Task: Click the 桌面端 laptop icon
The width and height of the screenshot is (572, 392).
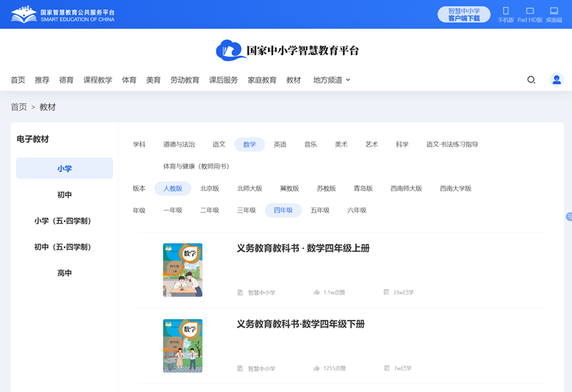Action: click(554, 11)
